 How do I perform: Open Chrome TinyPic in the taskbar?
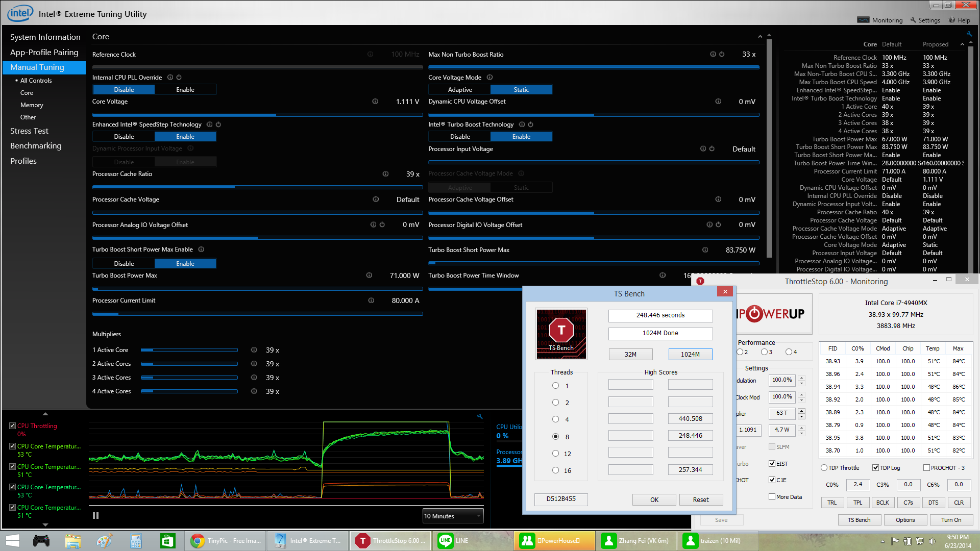pyautogui.click(x=225, y=541)
